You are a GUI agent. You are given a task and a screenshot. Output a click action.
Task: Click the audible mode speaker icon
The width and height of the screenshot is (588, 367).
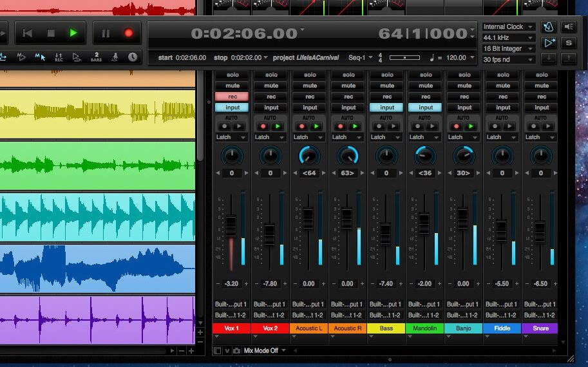pyautogui.click(x=568, y=27)
